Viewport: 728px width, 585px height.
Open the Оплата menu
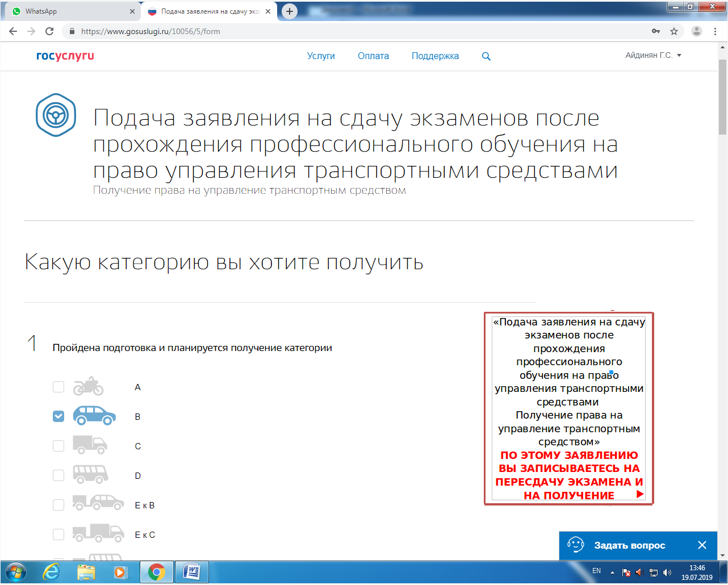coord(373,56)
